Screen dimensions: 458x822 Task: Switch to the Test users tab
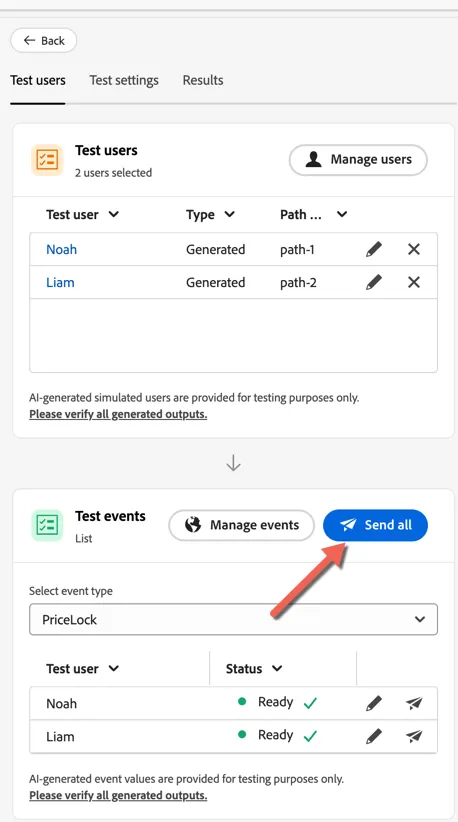38,80
